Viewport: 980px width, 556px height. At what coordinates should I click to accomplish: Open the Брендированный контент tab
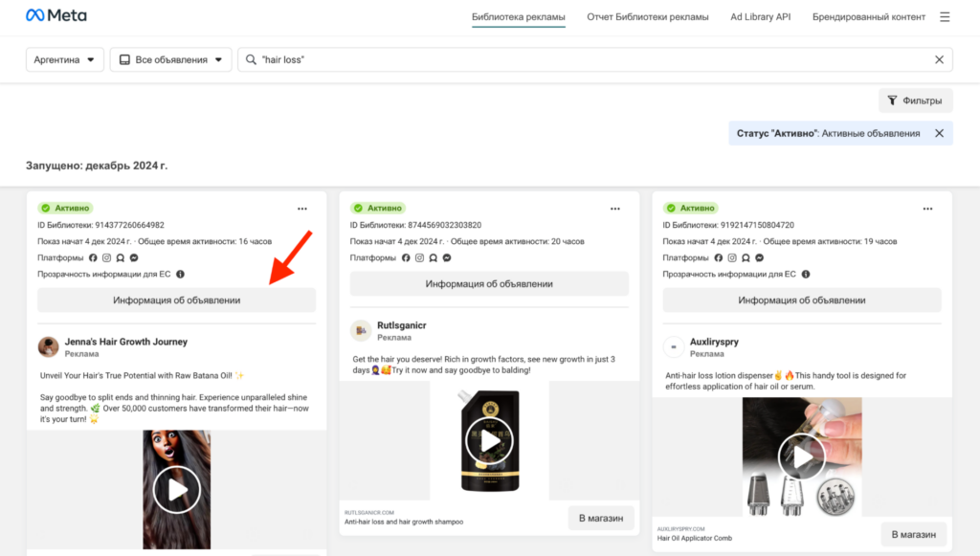point(869,17)
